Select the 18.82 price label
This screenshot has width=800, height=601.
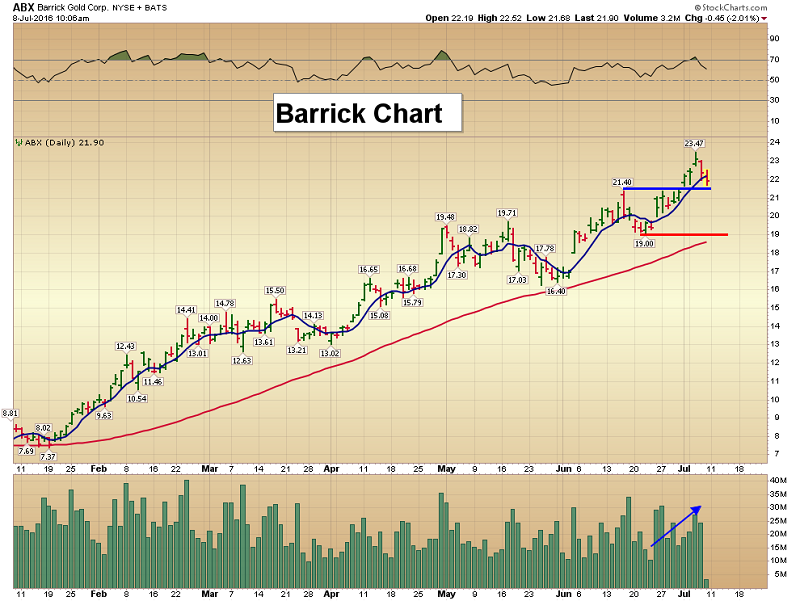tap(468, 229)
